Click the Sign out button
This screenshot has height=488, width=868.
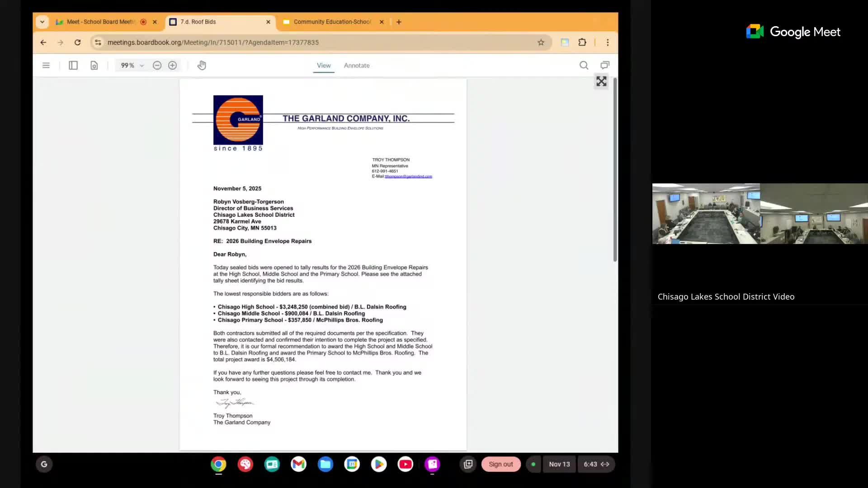point(500,464)
